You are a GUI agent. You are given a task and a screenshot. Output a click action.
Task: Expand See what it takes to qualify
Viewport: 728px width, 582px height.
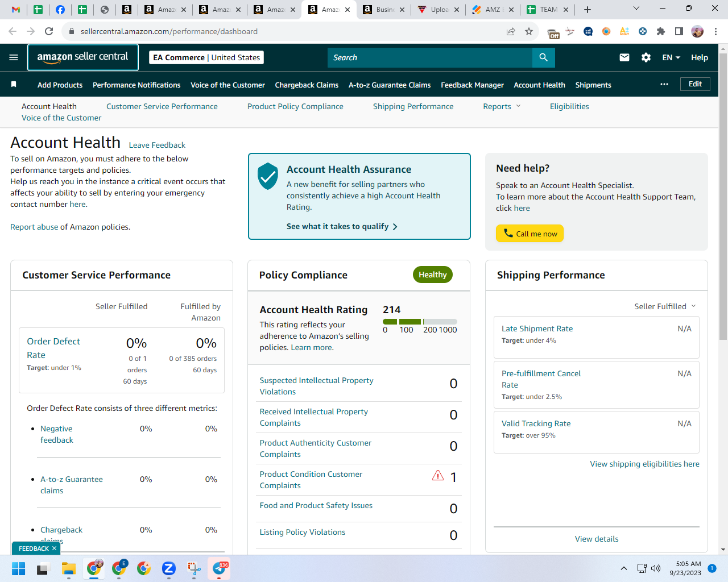[x=342, y=226]
